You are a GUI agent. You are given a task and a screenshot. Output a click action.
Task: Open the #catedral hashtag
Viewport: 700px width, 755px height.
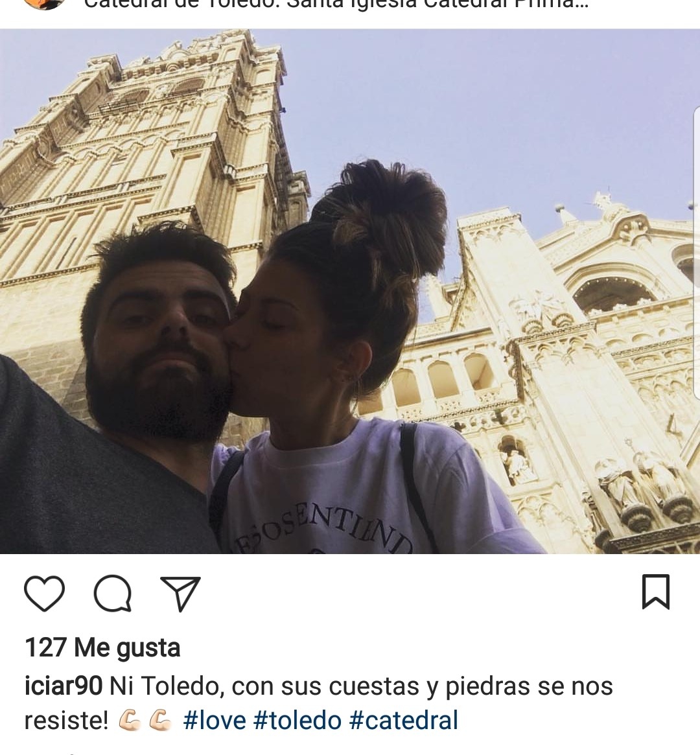click(x=403, y=721)
